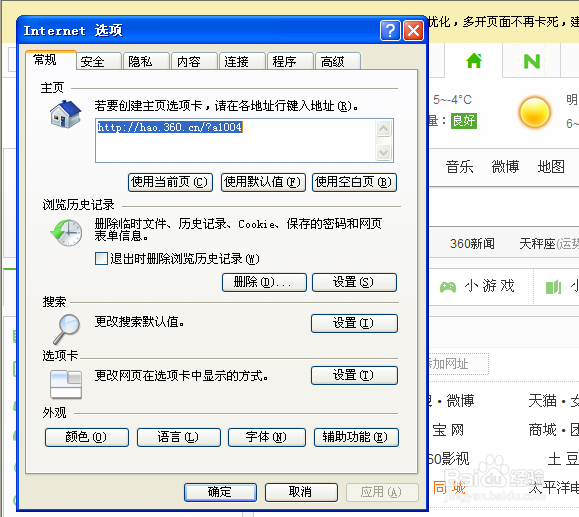The width and height of the screenshot is (579, 517).
Task: Click the 良好 air quality badge
Action: click(x=464, y=121)
